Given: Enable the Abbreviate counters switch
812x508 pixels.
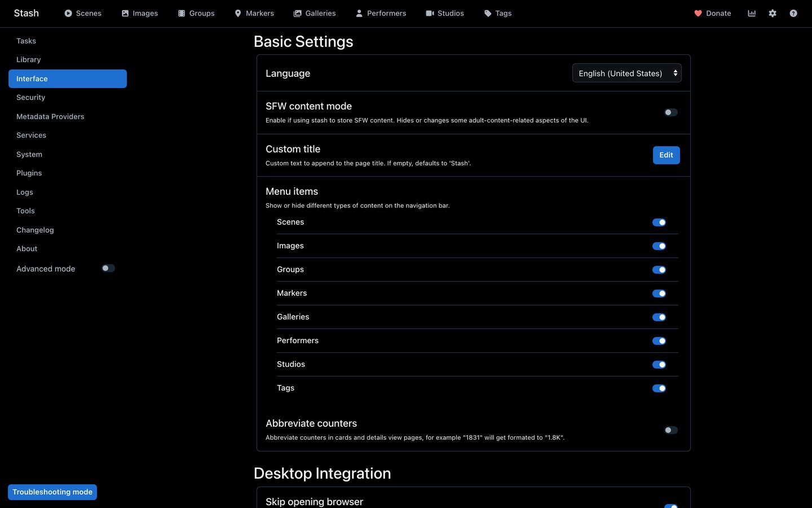Looking at the screenshot, I should coord(670,430).
